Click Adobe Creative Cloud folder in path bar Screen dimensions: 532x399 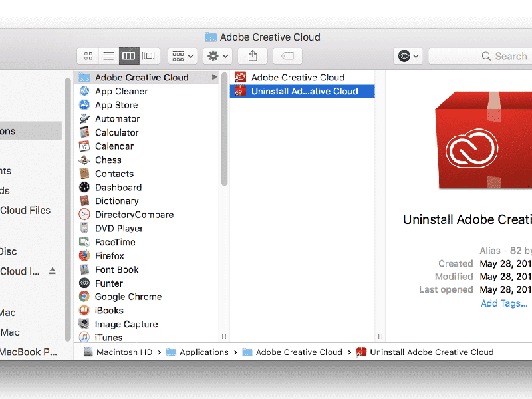[292, 352]
